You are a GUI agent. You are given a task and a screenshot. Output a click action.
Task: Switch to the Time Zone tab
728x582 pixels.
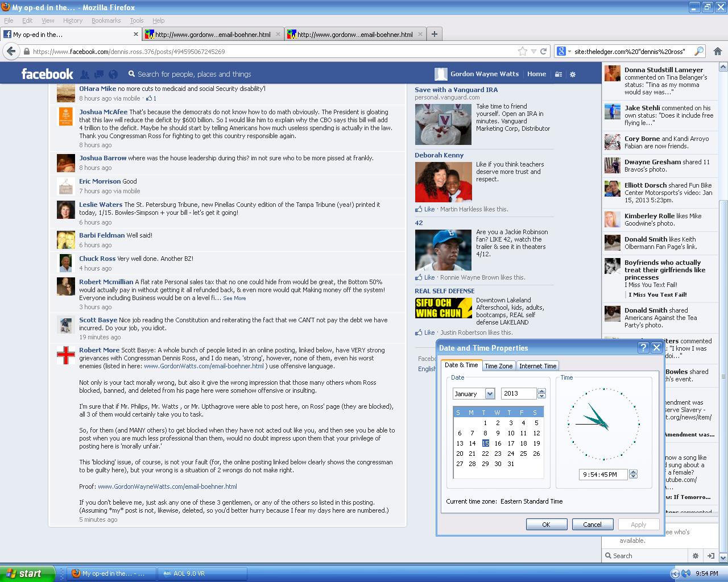tap(498, 366)
